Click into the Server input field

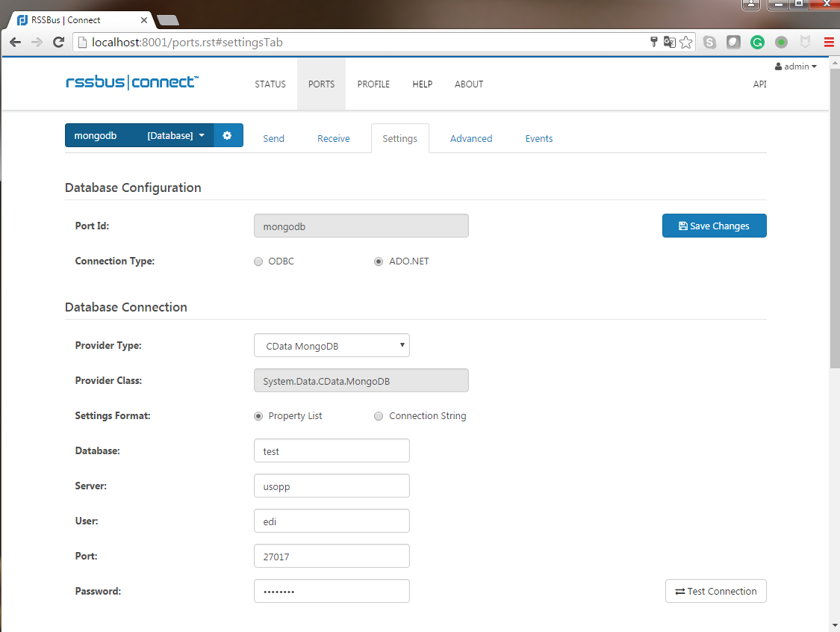pos(332,486)
